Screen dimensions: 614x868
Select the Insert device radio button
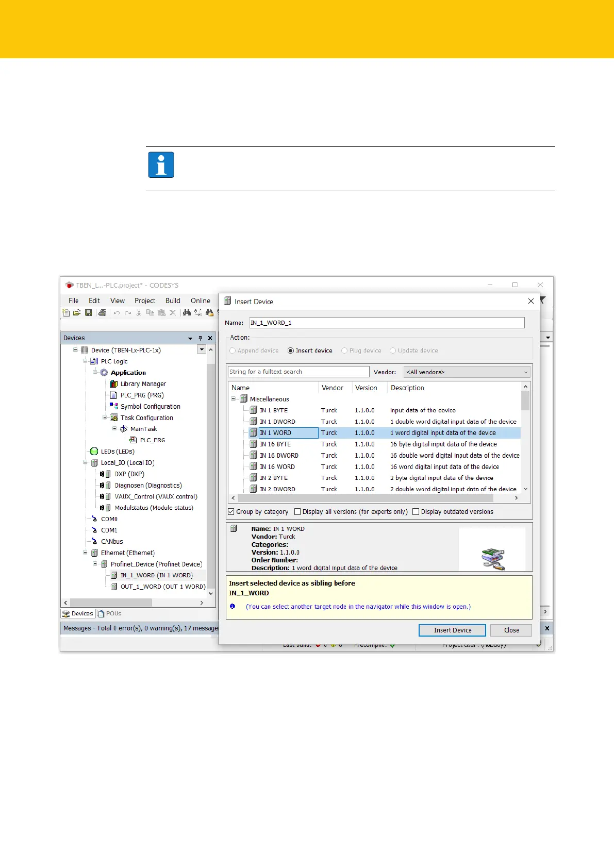(291, 350)
